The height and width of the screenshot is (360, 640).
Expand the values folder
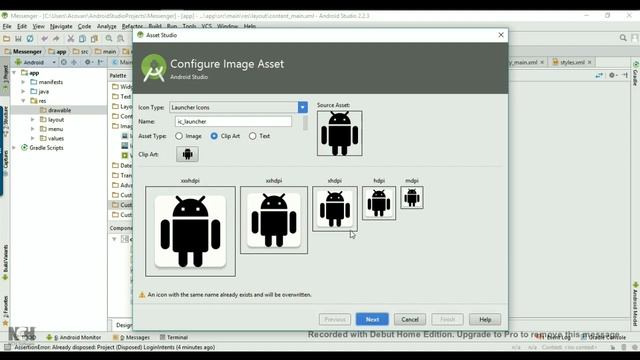(x=33, y=138)
